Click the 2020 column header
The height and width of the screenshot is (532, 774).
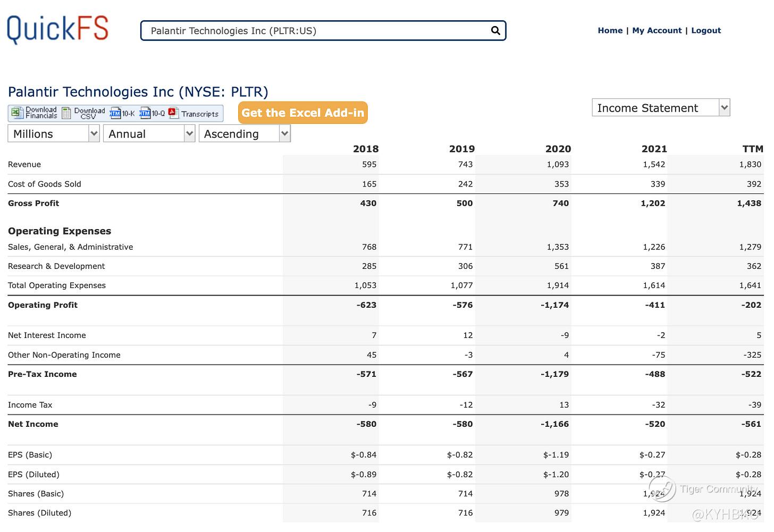click(x=558, y=149)
